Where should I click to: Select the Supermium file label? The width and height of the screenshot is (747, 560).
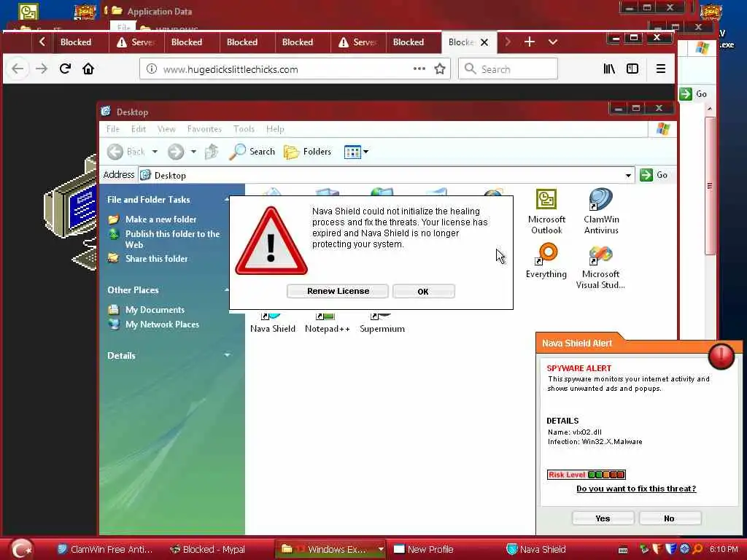382,329
